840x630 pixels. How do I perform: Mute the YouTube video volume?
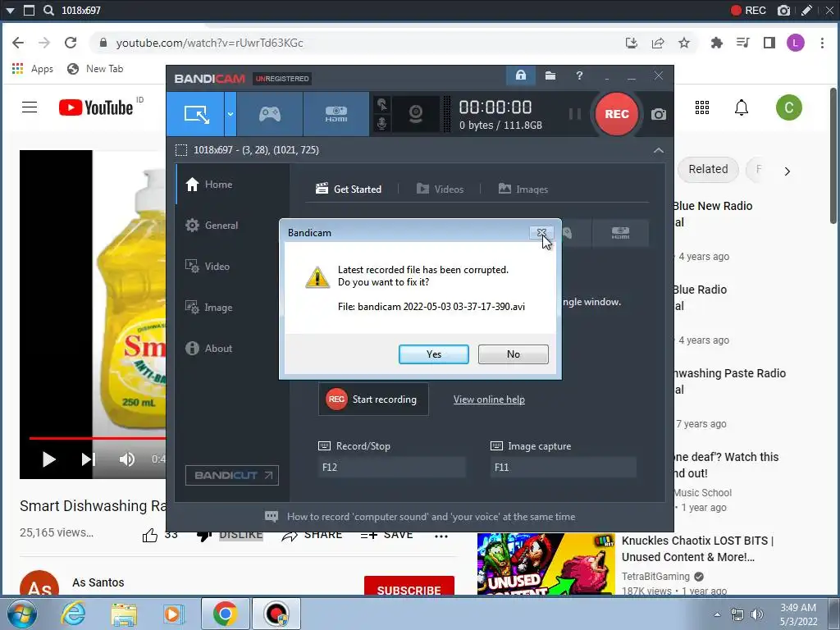(127, 459)
